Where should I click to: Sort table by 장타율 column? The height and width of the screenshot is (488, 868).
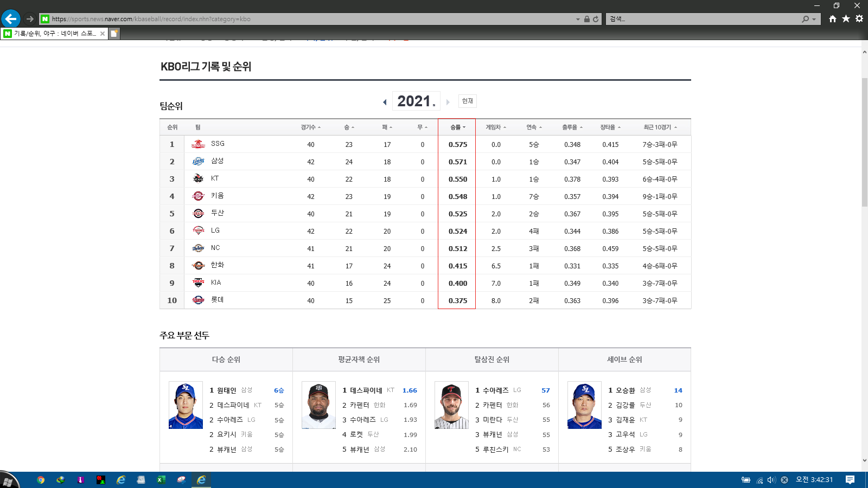click(610, 127)
